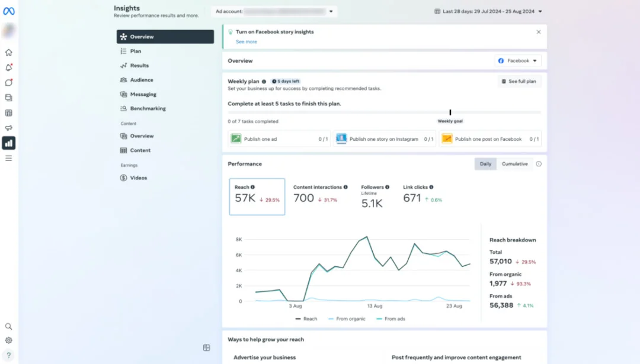Click the blurred profile avatar
Viewport: 640px width, 364px height.
pyautogui.click(x=8, y=31)
